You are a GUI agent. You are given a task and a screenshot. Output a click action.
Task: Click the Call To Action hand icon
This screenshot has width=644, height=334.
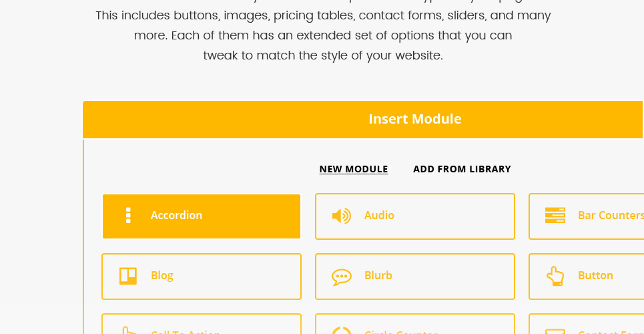128,331
